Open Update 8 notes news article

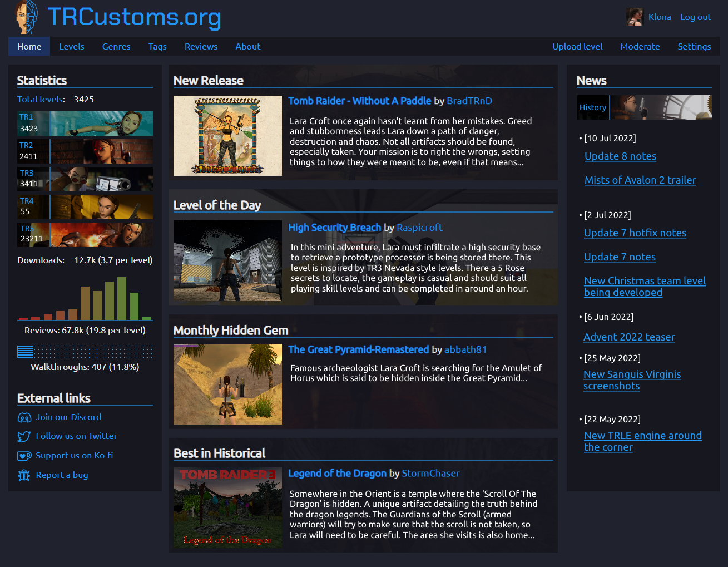[620, 156]
